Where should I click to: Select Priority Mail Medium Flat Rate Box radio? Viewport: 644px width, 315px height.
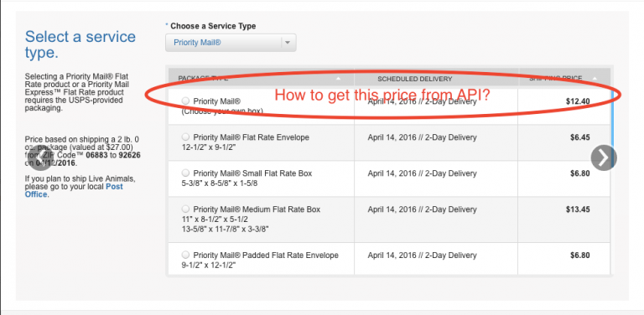pyautogui.click(x=185, y=209)
